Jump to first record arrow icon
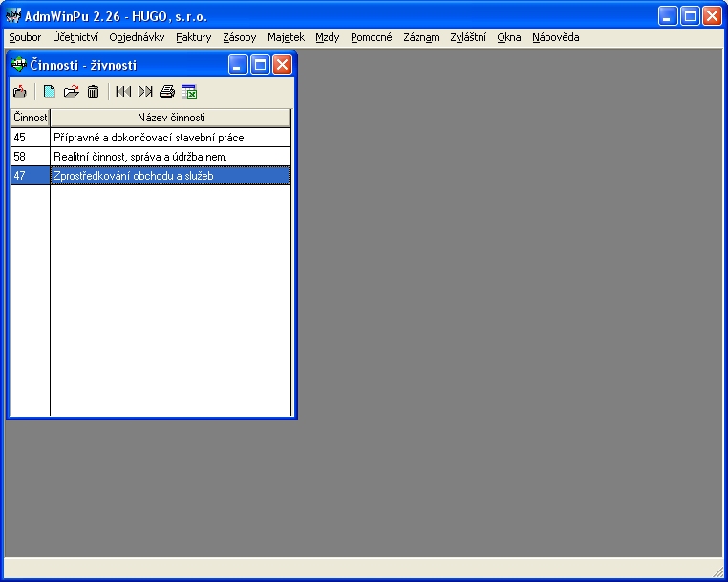Image resolution: width=728 pixels, height=582 pixels. tap(123, 92)
